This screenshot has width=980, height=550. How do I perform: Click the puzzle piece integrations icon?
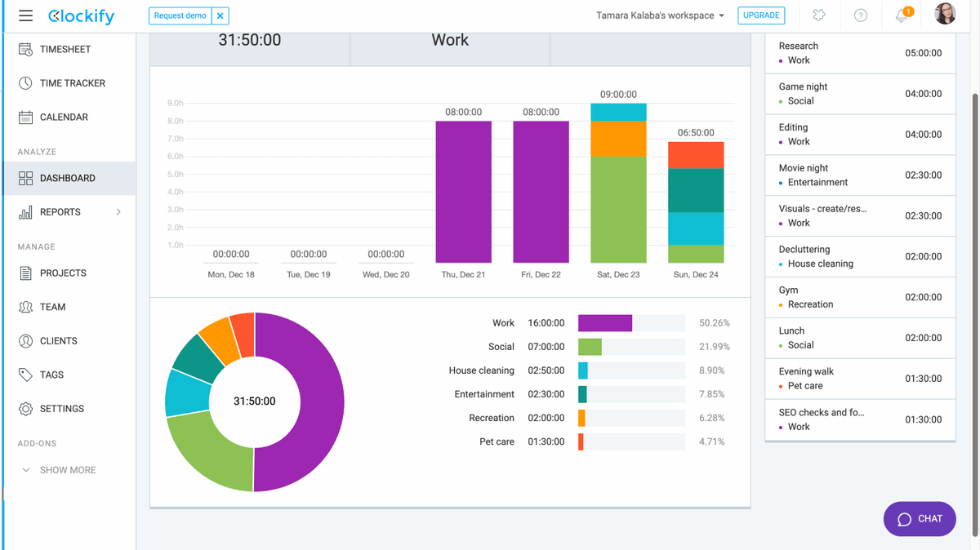click(819, 16)
